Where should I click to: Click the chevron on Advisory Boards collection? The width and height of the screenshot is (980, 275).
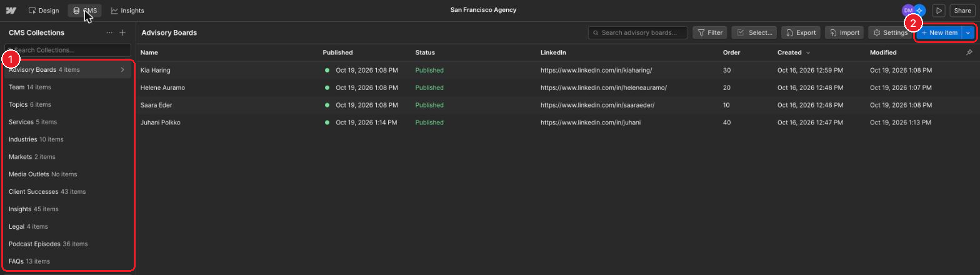click(122, 70)
